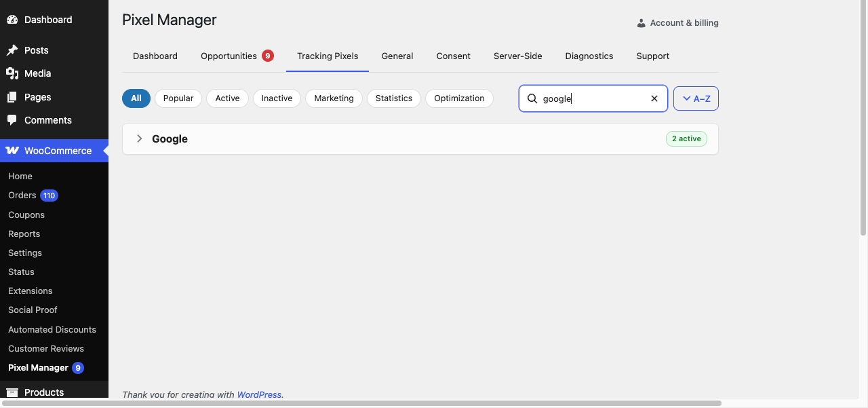
Task: Go to WooCommerce Home submenu
Action: tap(20, 177)
